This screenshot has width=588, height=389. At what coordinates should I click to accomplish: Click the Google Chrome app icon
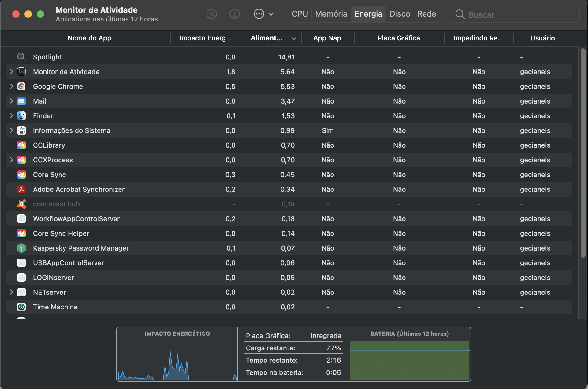(21, 86)
